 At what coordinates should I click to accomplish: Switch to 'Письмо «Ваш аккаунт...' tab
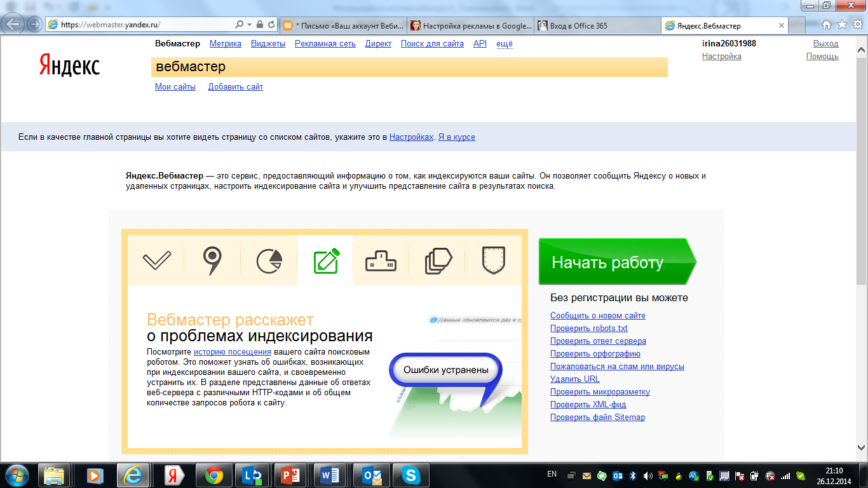coord(342,25)
